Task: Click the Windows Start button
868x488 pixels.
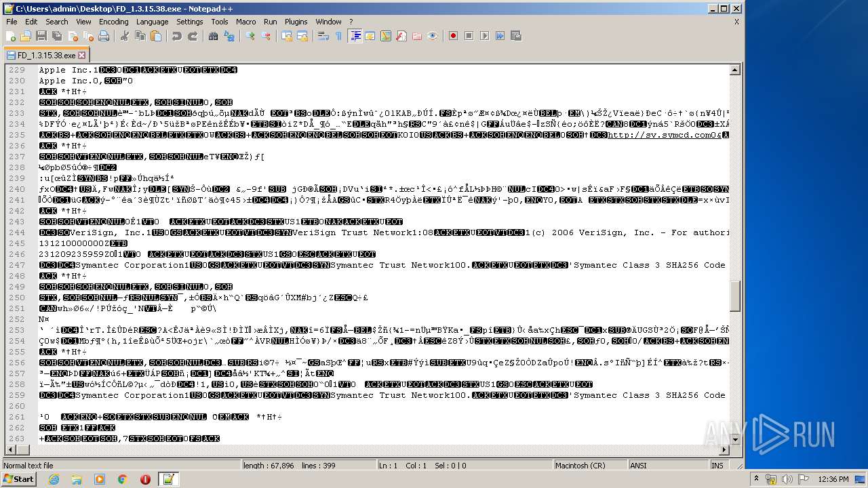Action: [18, 479]
